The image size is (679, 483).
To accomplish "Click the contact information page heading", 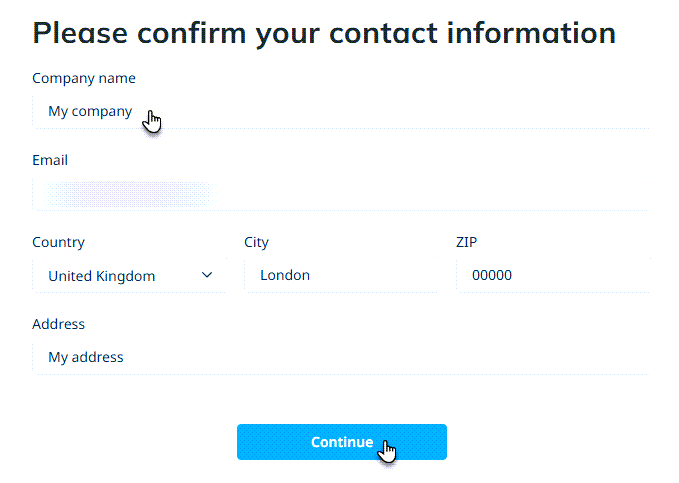I will pyautogui.click(x=324, y=33).
